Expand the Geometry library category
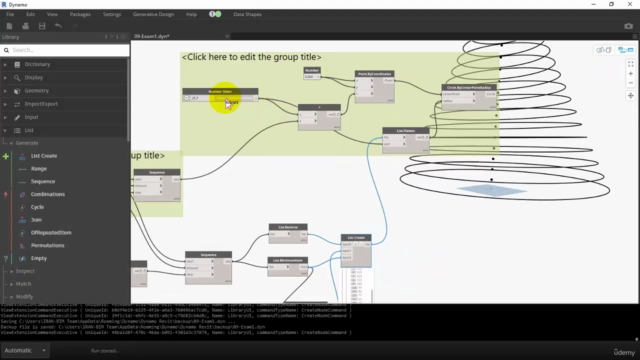The image size is (640, 360). 5,91
